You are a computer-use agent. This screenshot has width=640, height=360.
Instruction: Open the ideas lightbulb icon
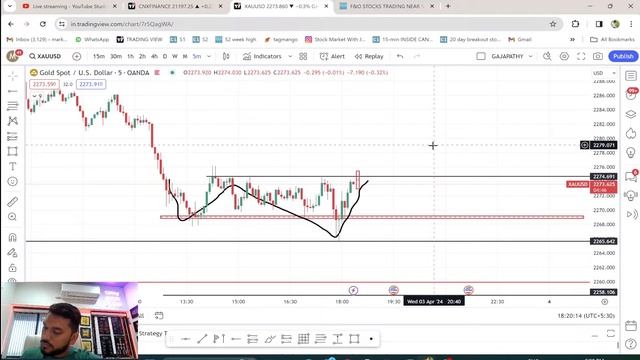click(x=631, y=153)
